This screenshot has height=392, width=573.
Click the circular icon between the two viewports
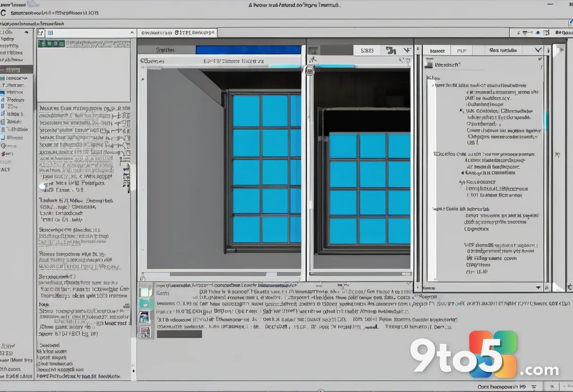(310, 71)
